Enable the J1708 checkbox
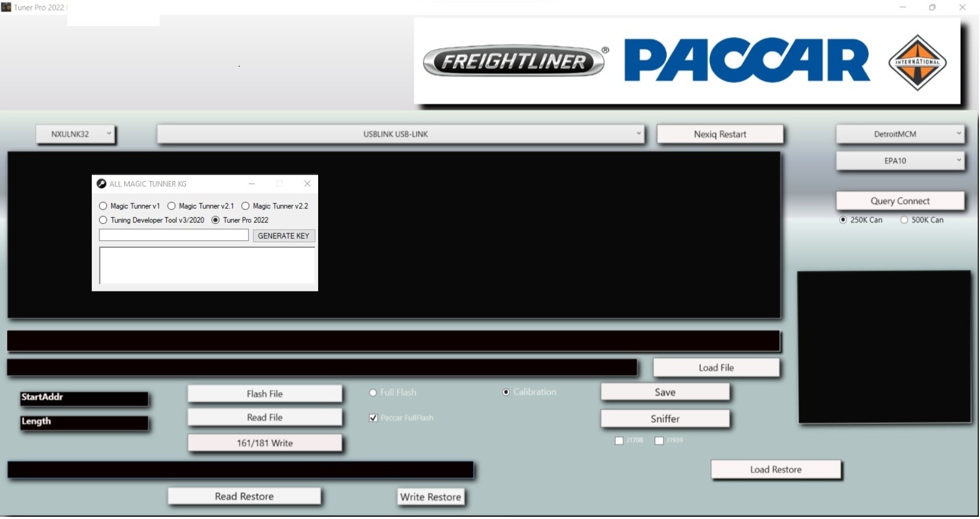The image size is (980, 519). pyautogui.click(x=618, y=440)
